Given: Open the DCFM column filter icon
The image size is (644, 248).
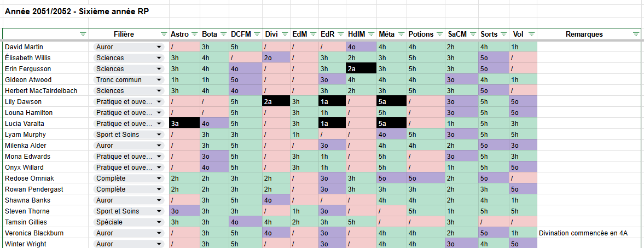Looking at the screenshot, I should point(257,34).
